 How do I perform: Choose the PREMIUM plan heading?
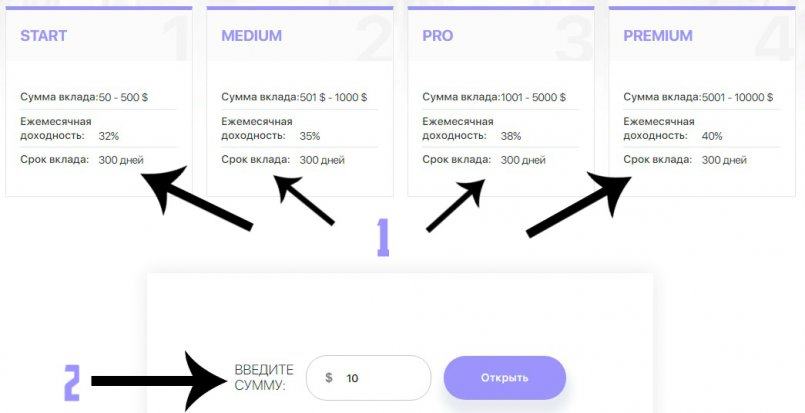point(658,35)
